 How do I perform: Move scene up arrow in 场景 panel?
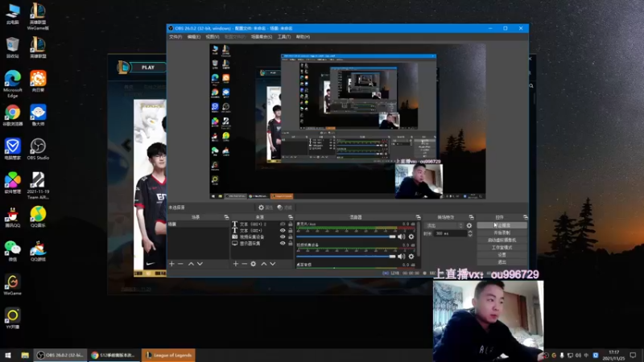(191, 264)
